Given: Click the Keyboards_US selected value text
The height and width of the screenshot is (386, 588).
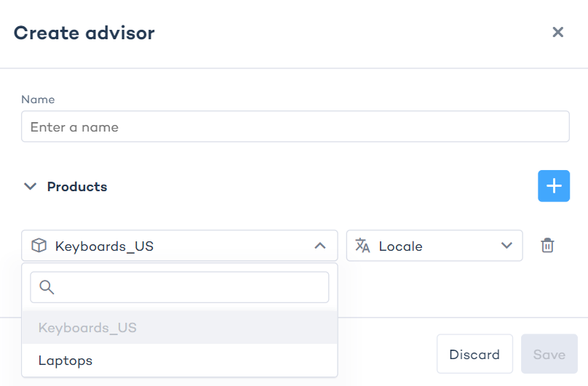Looking at the screenshot, I should 104,246.
